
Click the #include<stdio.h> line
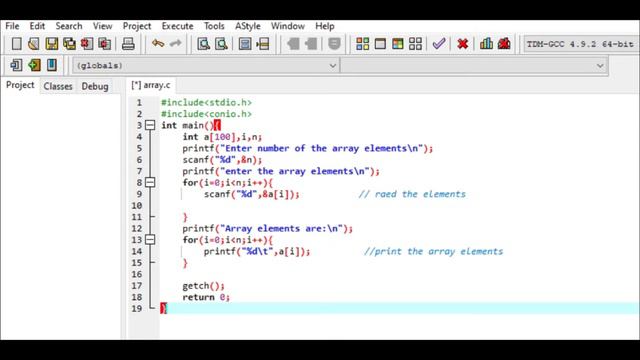(206, 102)
